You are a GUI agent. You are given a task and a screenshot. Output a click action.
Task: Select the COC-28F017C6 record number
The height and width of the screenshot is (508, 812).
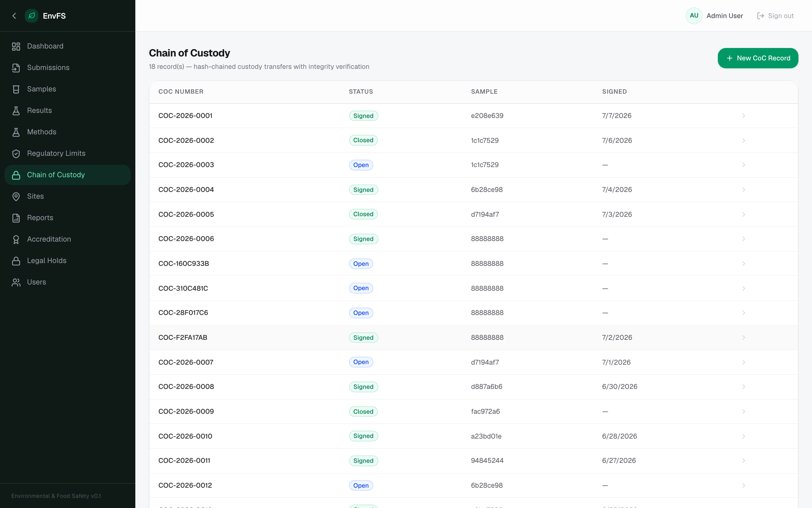click(183, 313)
